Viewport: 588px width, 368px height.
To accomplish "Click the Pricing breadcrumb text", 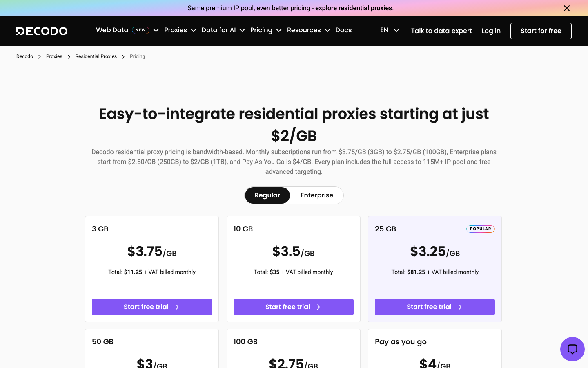I will [137, 56].
